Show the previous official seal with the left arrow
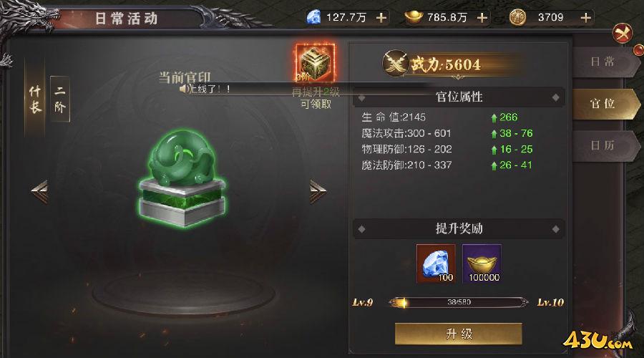644x358 pixels. click(x=39, y=191)
